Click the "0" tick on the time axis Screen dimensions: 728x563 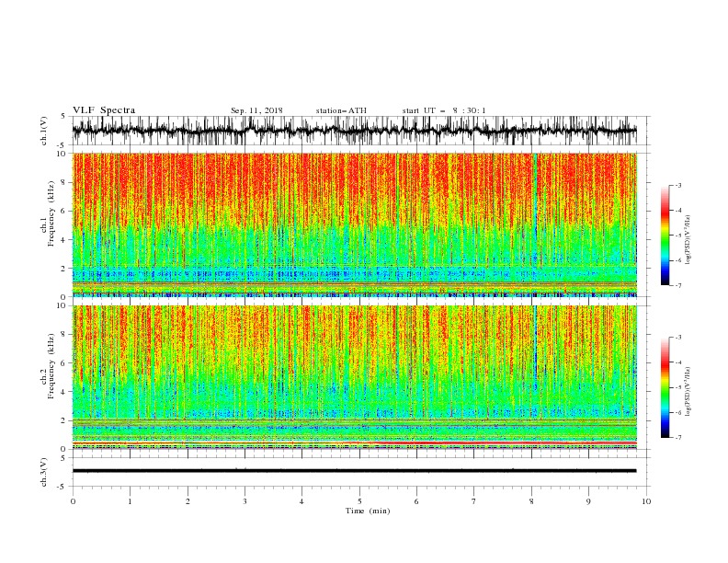click(73, 501)
